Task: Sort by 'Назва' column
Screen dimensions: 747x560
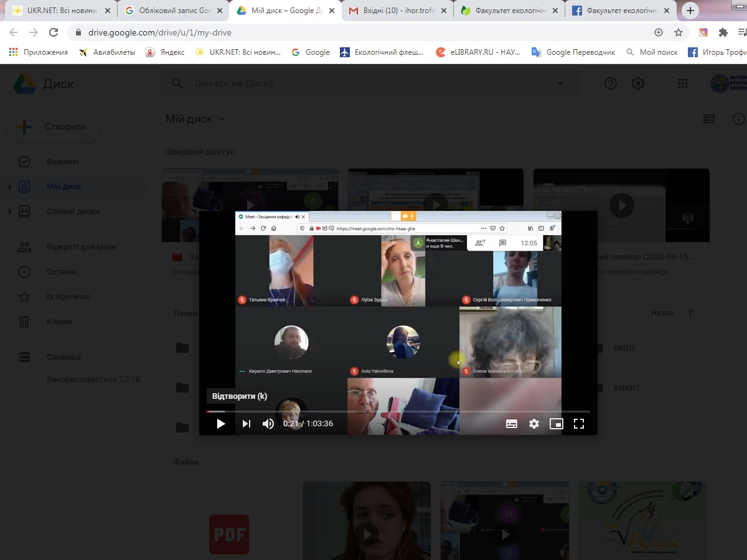Action: tap(662, 313)
